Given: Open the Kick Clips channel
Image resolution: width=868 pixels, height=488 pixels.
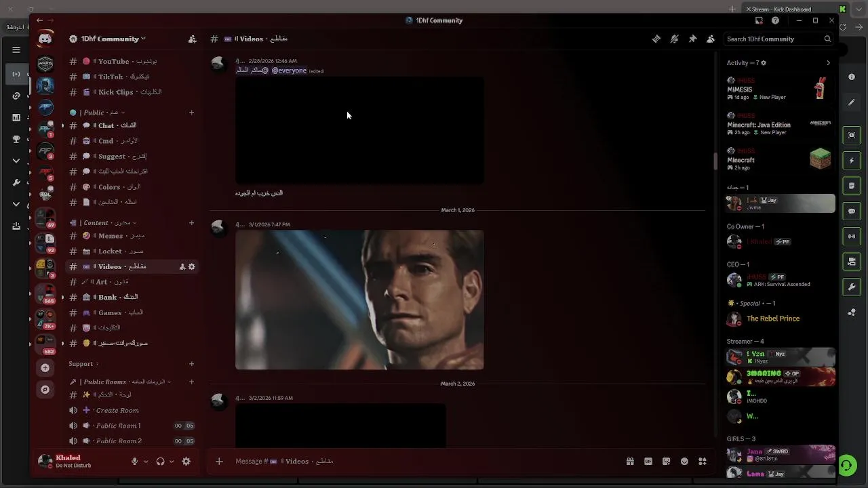Looking at the screenshot, I should [132, 92].
